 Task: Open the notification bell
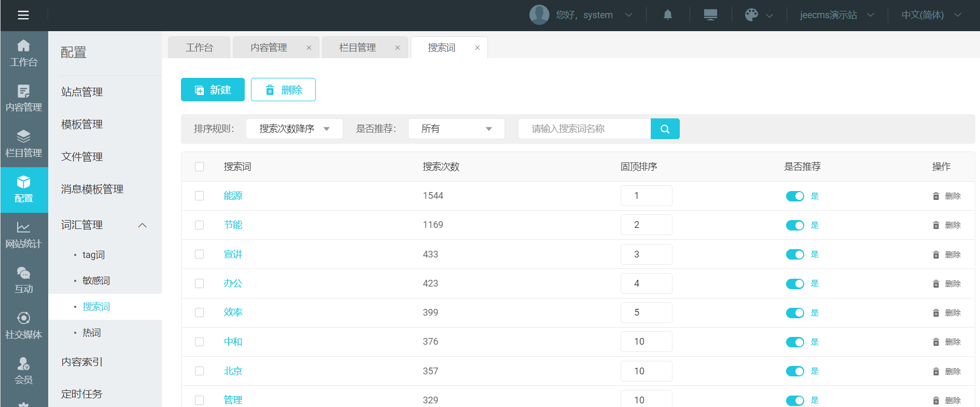(x=668, y=15)
